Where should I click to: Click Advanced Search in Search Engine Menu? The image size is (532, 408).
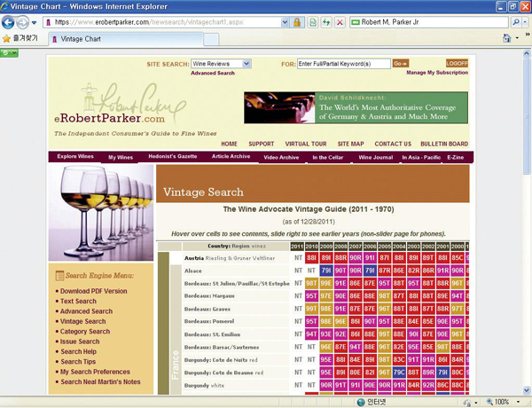tap(86, 311)
